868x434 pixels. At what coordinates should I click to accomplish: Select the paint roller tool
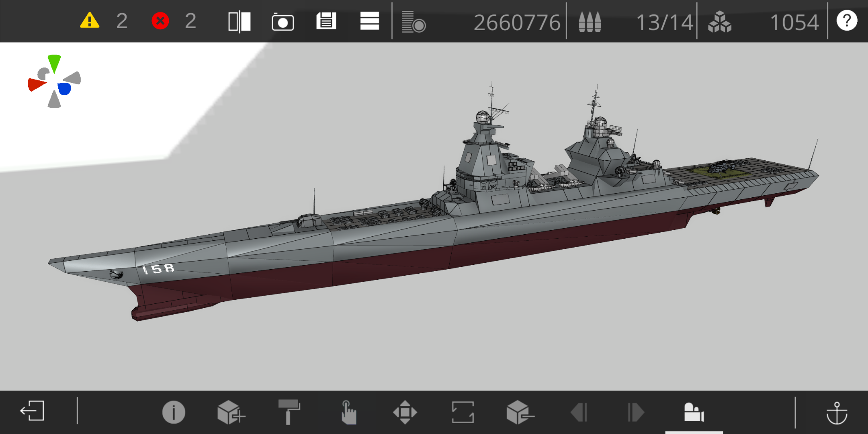point(289,412)
